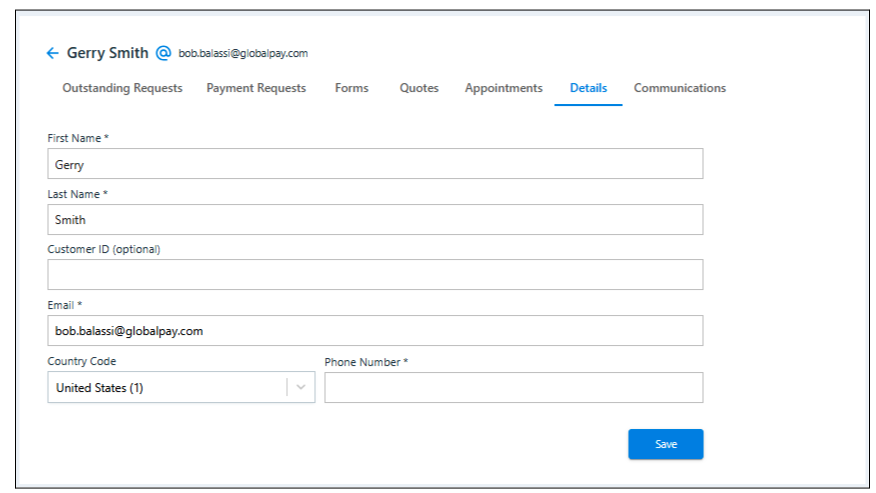
Task: Click the empty Customer ID input box
Action: click(x=375, y=275)
